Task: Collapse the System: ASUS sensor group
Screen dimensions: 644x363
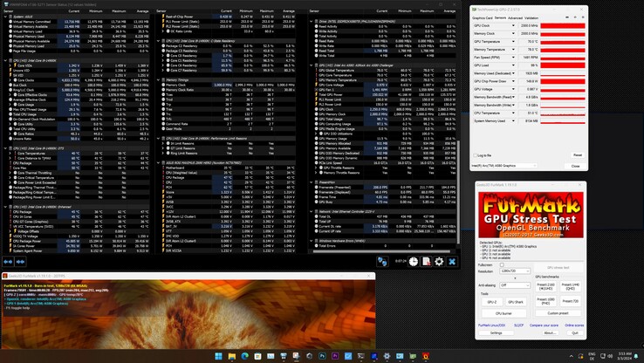Action: pos(5,17)
